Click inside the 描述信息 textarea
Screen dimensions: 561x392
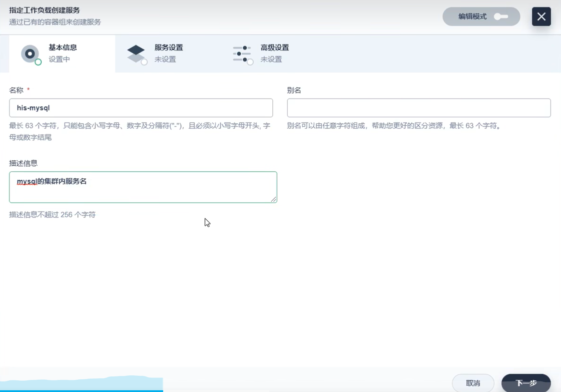click(143, 187)
